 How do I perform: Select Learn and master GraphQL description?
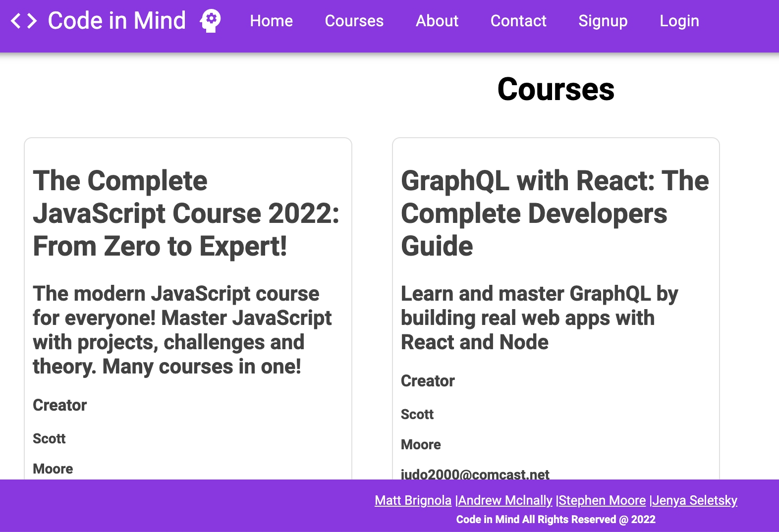click(539, 318)
